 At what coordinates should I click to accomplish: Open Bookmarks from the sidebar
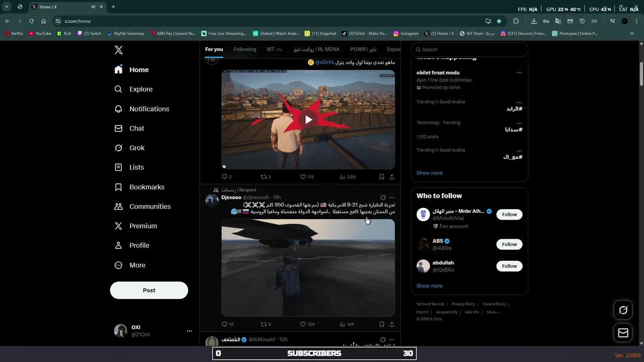click(x=140, y=187)
